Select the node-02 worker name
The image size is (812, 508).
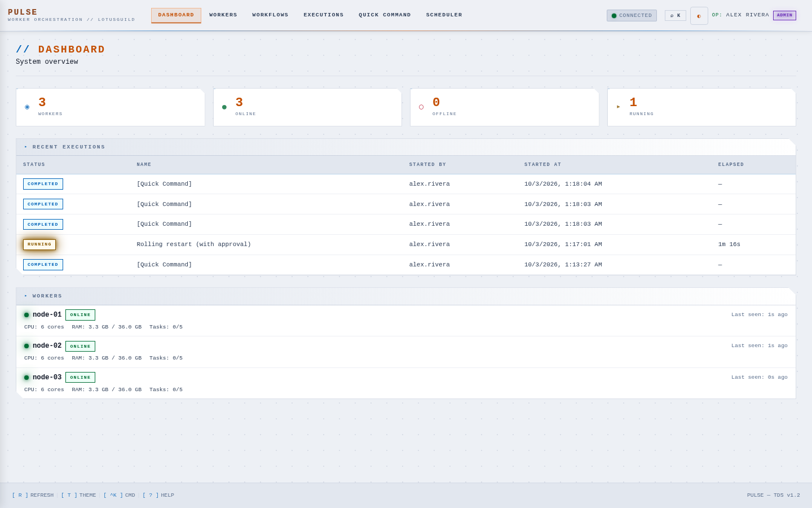point(47,346)
